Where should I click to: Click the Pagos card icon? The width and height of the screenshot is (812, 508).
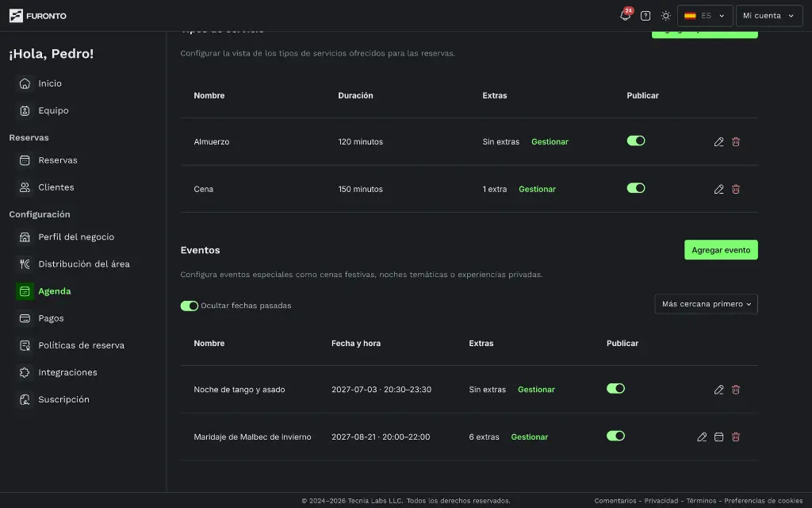[x=25, y=318]
